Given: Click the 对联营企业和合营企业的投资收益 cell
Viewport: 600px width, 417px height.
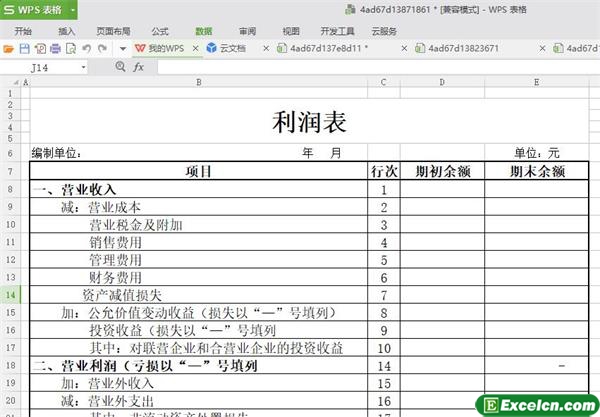Looking at the screenshot, I should 199,347.
